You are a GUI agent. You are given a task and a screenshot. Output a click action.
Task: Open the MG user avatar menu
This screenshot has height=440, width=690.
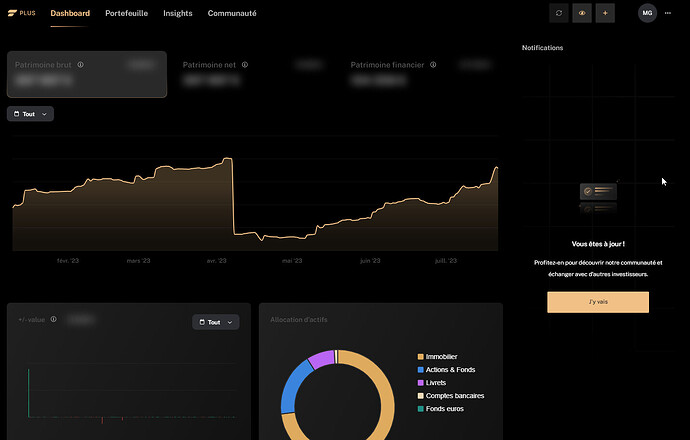648,13
